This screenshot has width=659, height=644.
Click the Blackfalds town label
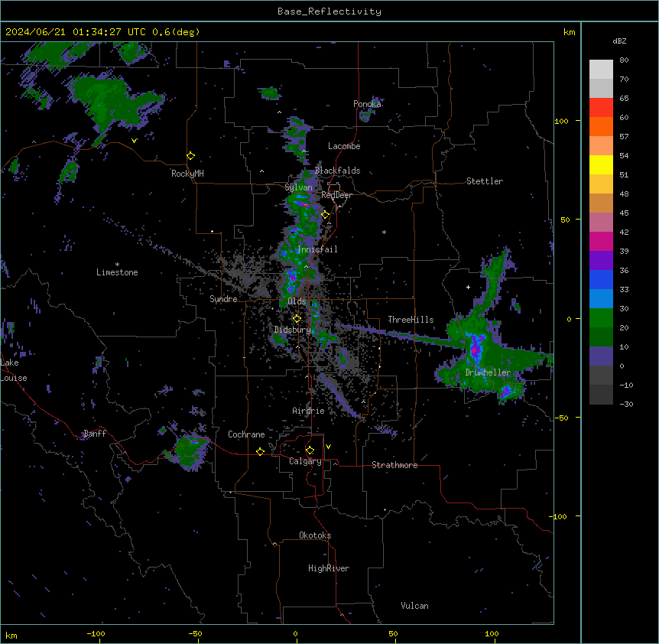[337, 171]
